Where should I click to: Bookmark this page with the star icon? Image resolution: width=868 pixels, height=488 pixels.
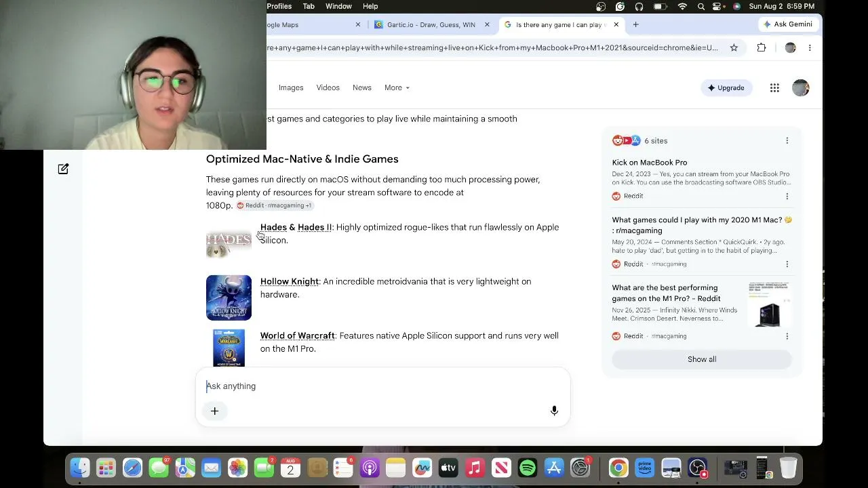[x=734, y=47]
